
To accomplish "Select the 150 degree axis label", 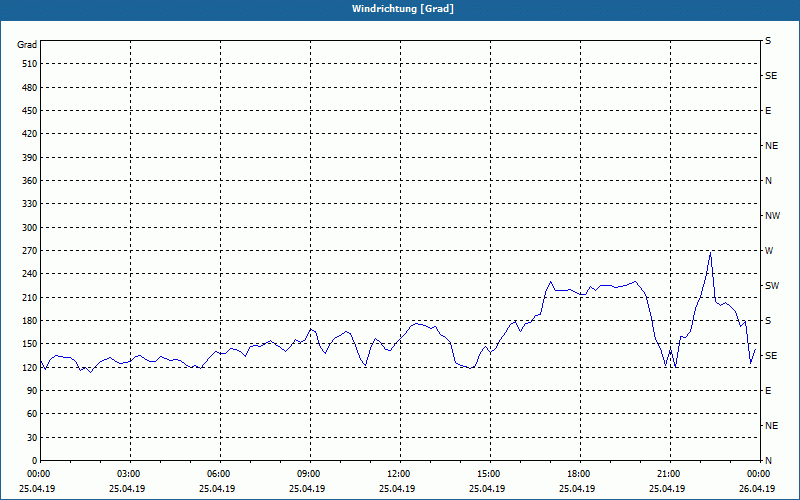I will click(30, 344).
